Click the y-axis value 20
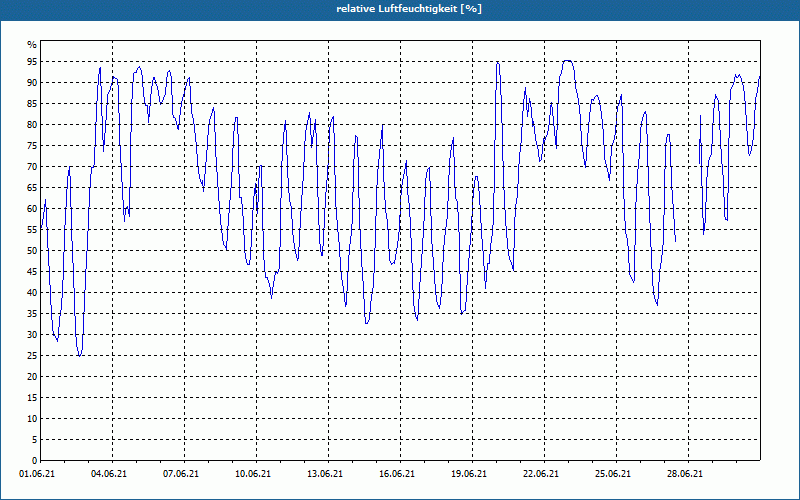This screenshot has height=500, width=800. tap(32, 377)
